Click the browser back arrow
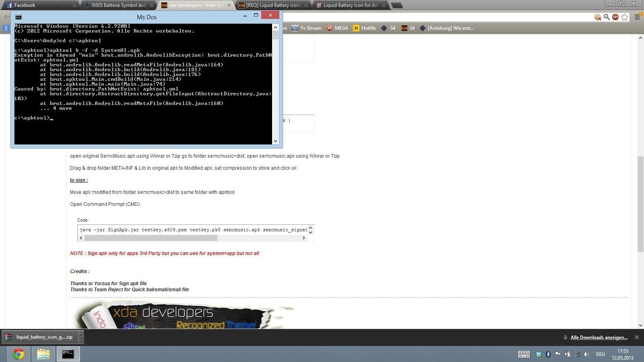The image size is (644, 362). (x=6, y=17)
